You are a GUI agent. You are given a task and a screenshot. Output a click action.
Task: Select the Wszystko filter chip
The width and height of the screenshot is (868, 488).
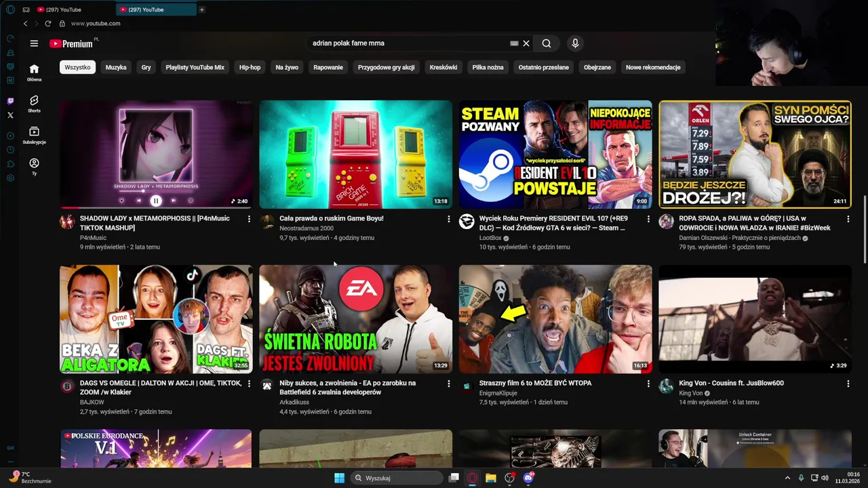click(78, 67)
